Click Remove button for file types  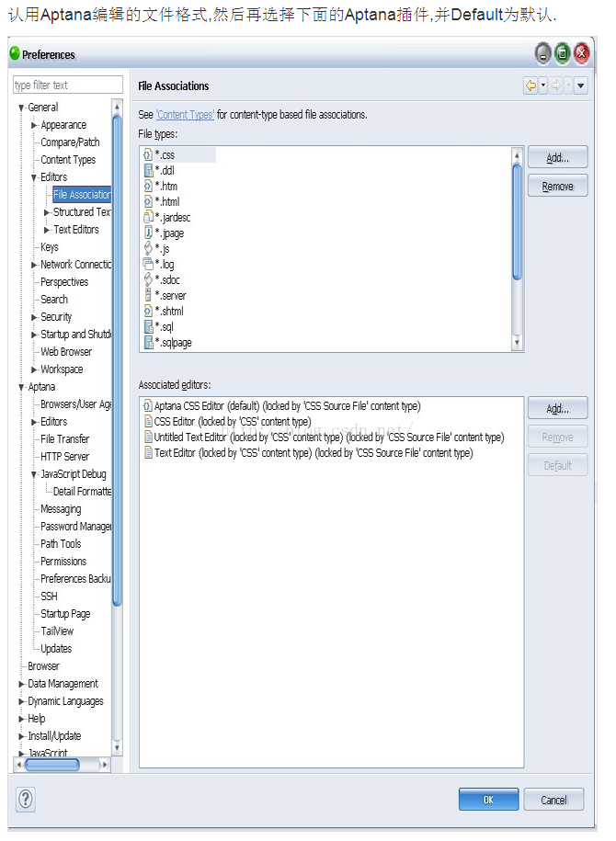tap(557, 186)
